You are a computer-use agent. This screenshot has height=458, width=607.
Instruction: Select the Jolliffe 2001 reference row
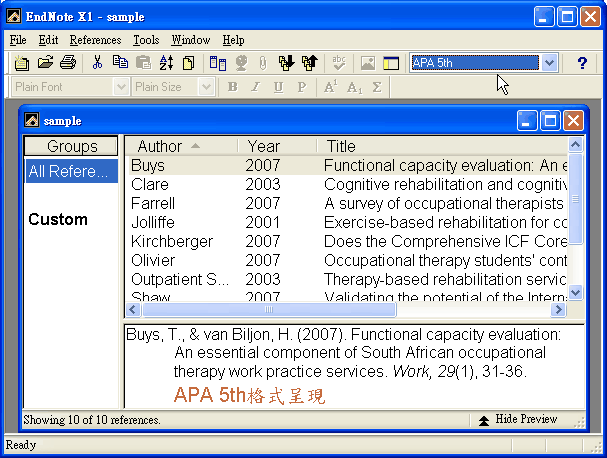(x=348, y=223)
